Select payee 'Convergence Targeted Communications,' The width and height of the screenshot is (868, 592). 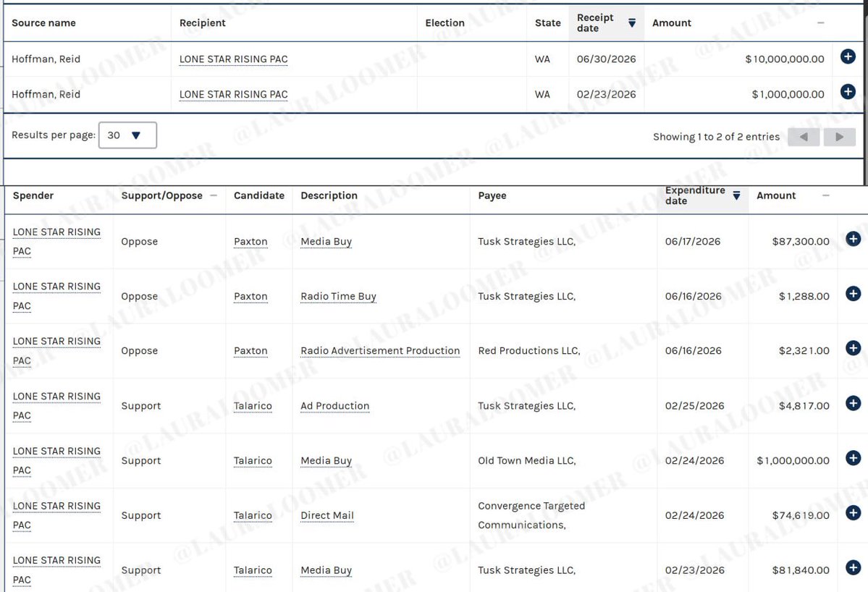click(x=531, y=515)
